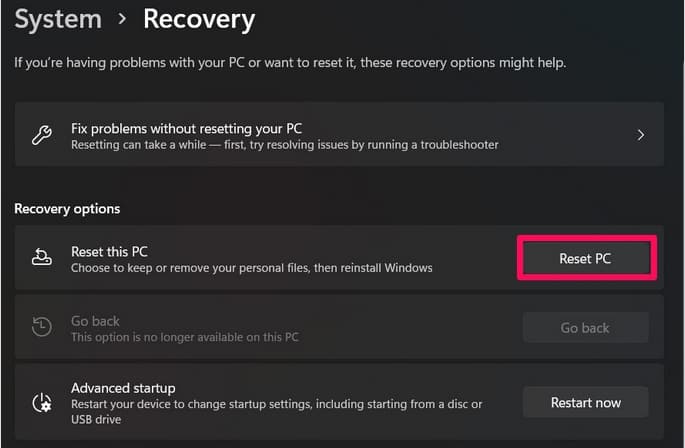Expand the Fix problems row chevron

pos(640,135)
